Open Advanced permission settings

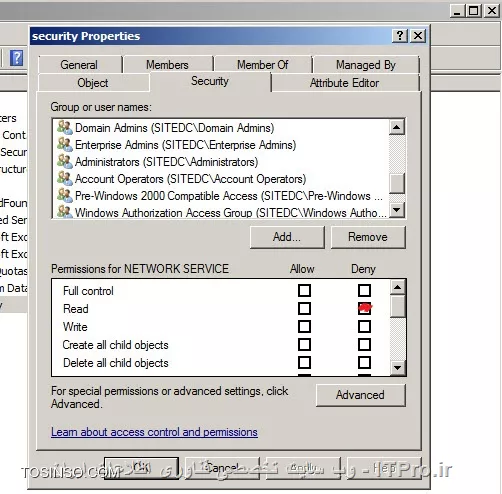pos(360,395)
